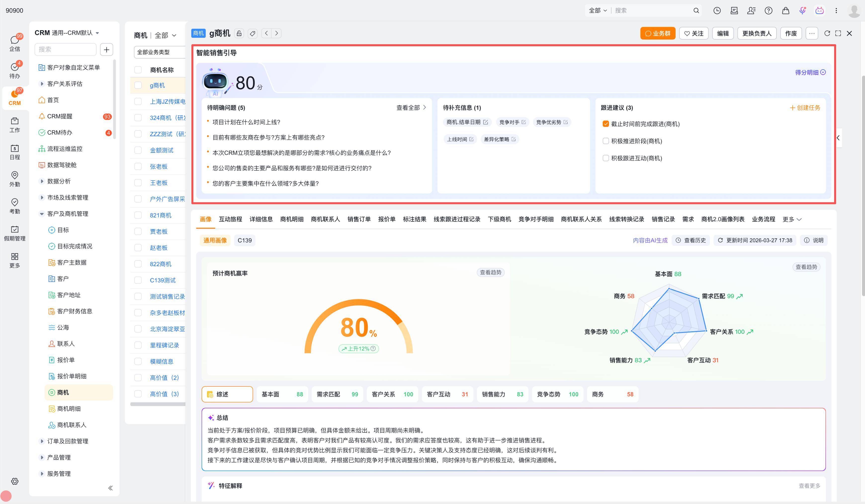The height and width of the screenshot is (504, 865).
Task: Open the history clock icon in top bar
Action: [x=717, y=11]
